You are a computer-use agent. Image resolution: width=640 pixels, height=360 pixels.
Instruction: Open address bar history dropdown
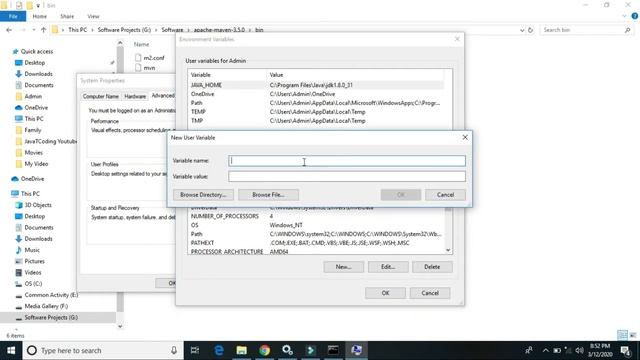(522, 30)
